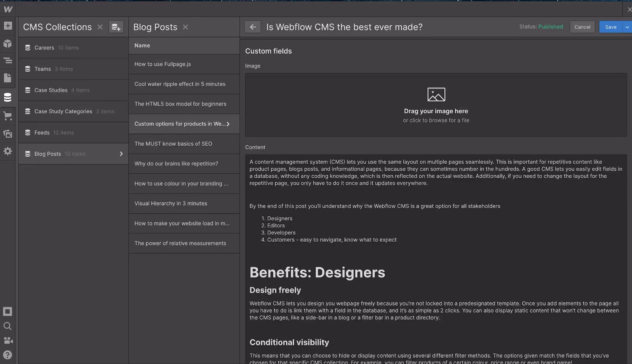This screenshot has width=632, height=364.
Task: Open 'How to make your website load' post
Action: click(x=184, y=223)
